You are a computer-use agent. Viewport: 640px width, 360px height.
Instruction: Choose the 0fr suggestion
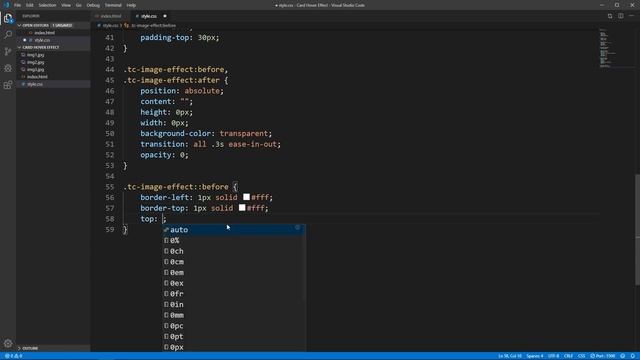[x=234, y=293]
